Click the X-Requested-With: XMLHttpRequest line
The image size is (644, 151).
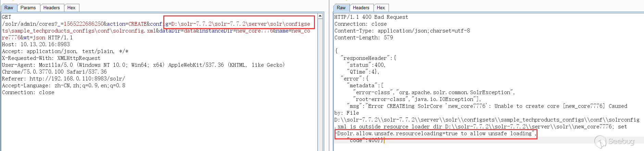point(51,58)
